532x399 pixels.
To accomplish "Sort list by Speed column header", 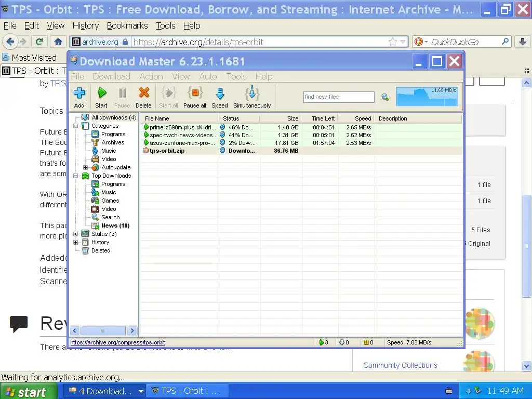I will pos(356,118).
